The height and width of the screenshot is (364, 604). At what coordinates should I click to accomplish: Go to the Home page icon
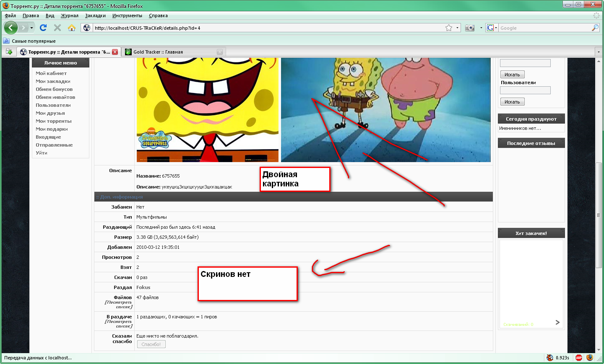coord(72,28)
